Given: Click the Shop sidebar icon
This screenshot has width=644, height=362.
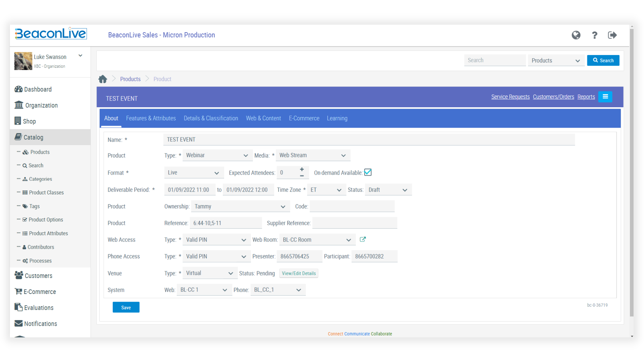Looking at the screenshot, I should tap(18, 121).
